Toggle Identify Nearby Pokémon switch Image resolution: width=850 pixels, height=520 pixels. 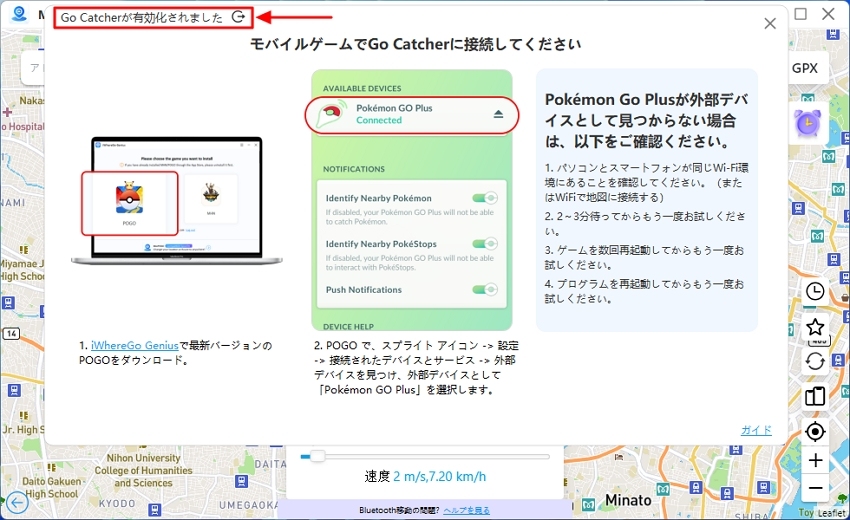[485, 198]
